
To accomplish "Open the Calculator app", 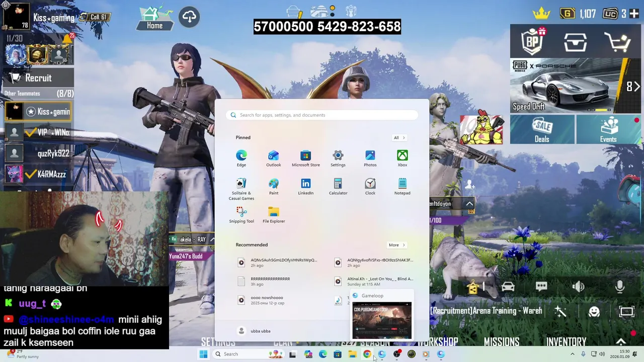I will (x=338, y=187).
